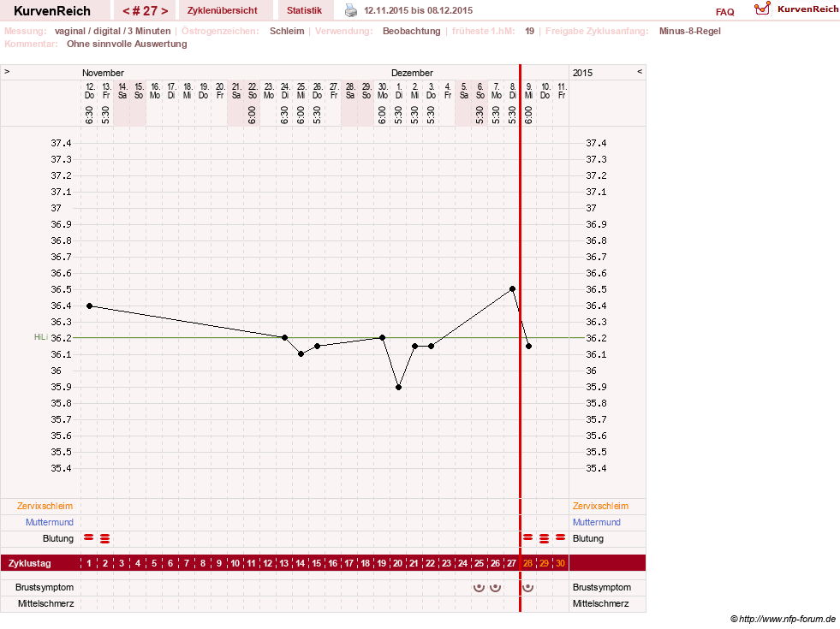Click the 'Minus-8-Regel' value
This screenshot has height=629, width=840.
click(690, 31)
